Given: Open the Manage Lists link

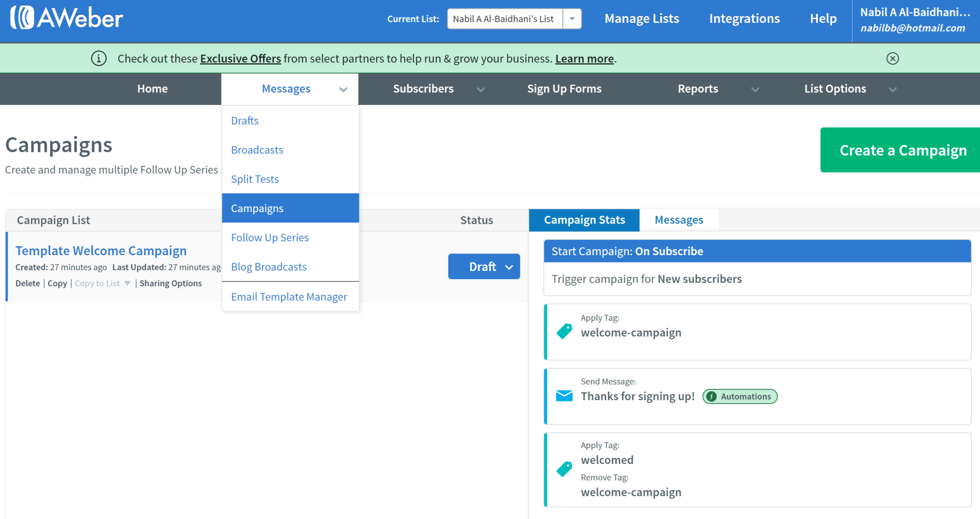Looking at the screenshot, I should coord(642,19).
